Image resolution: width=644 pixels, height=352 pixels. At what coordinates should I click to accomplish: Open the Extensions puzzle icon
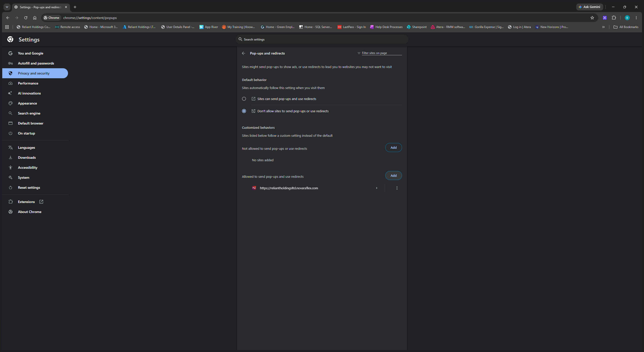pos(614,18)
